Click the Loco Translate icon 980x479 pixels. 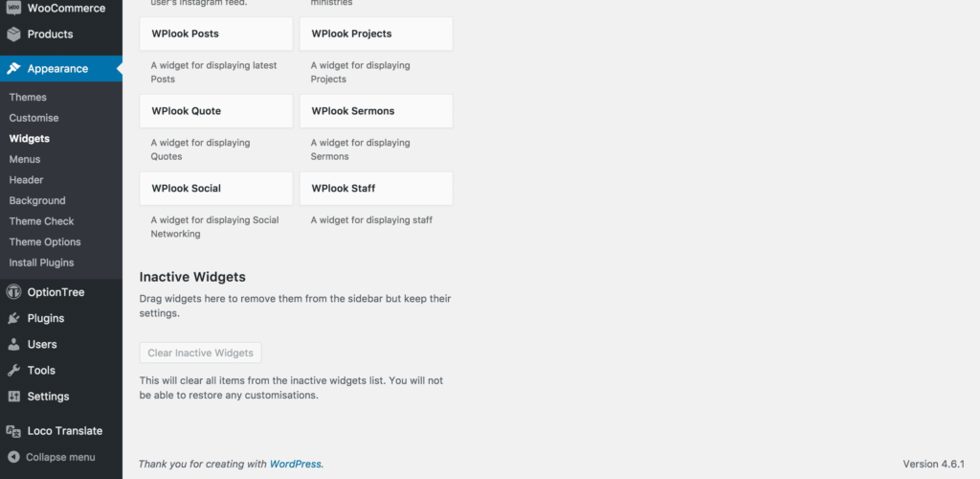click(13, 431)
